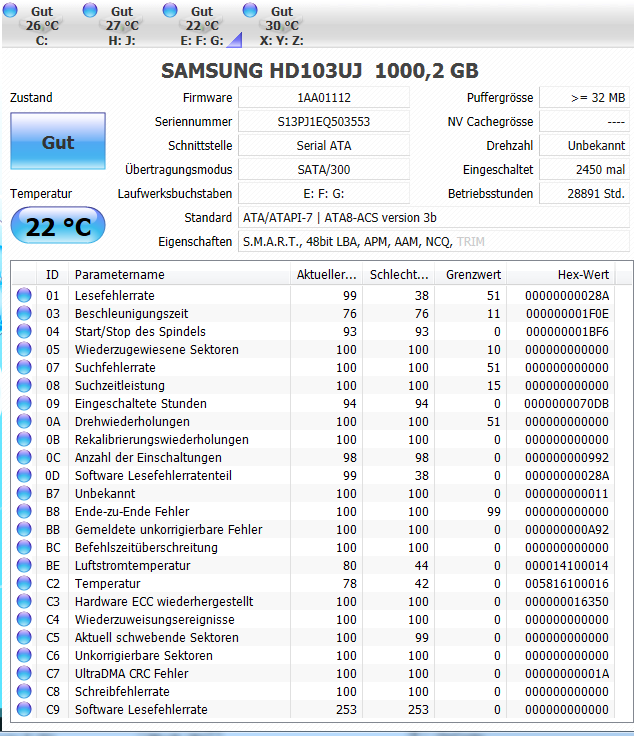Click the status orb for Anzahl der Einschaltungen
Viewport: 634px width, 736px height.
[x=24, y=457]
